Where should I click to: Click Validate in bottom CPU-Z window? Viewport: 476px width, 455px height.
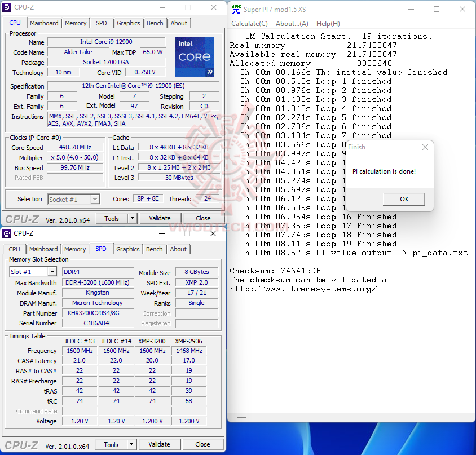point(159,444)
